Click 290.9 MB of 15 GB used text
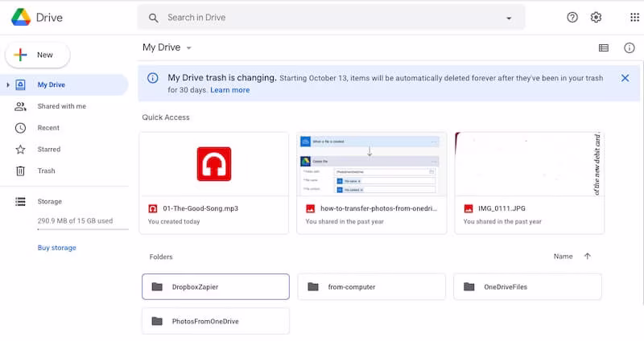Screen dimensions: 644x341 tap(75, 221)
